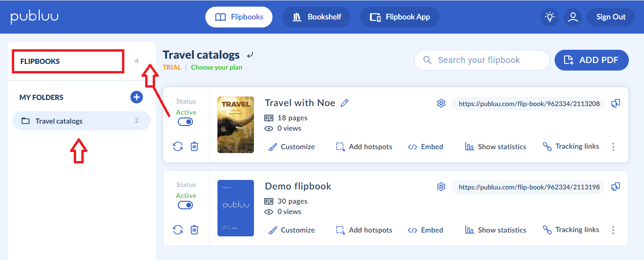The image size is (644, 260).
Task: Open more options menu for Demo flipbook
Action: click(613, 230)
